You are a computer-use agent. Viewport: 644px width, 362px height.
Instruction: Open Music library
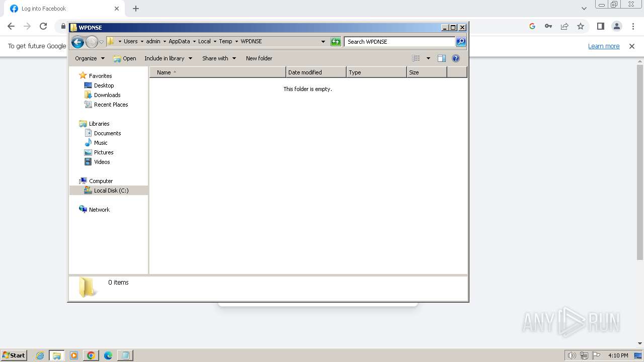click(x=101, y=143)
